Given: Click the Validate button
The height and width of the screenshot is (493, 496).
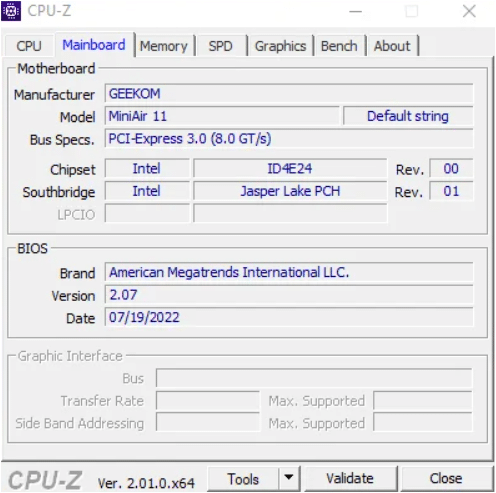Looking at the screenshot, I should pyautogui.click(x=350, y=478).
